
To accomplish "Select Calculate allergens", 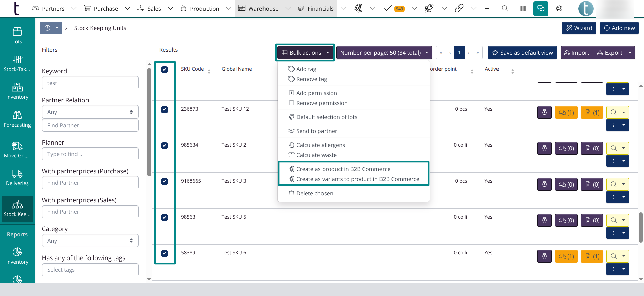I will 317,145.
